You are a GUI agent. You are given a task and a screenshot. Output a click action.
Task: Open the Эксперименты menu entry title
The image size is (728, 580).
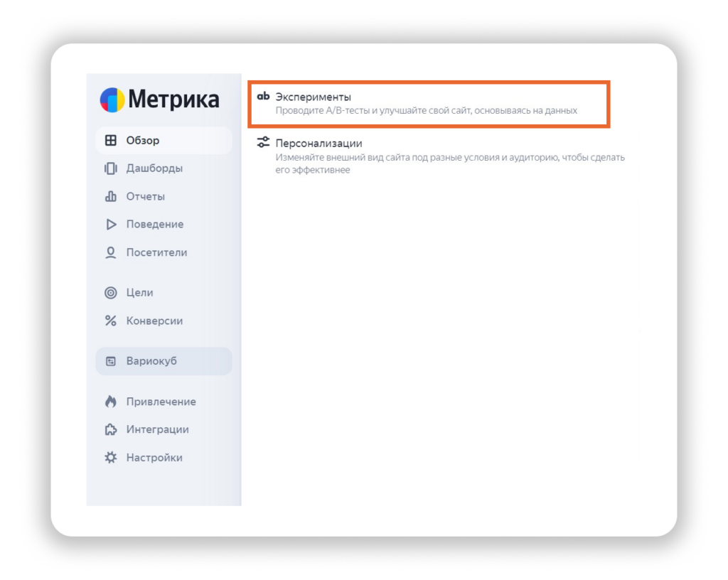click(313, 97)
